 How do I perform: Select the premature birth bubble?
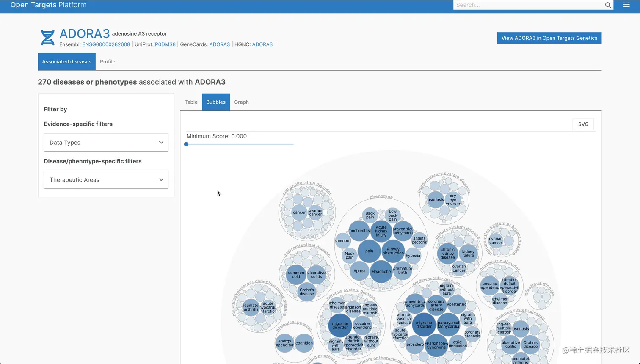pos(403,270)
